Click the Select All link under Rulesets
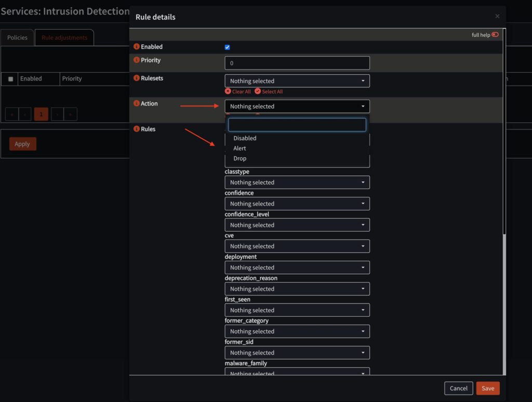The image size is (532, 402). (272, 91)
